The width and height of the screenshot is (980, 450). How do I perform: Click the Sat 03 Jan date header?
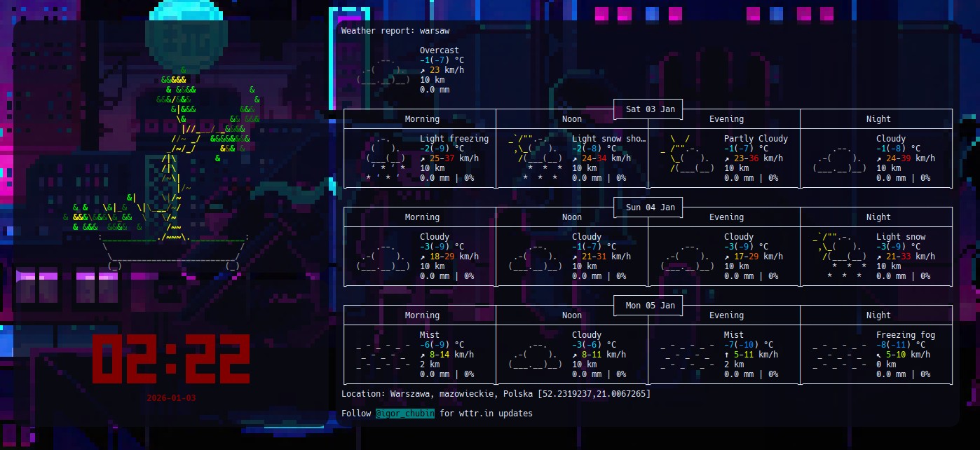coord(648,109)
